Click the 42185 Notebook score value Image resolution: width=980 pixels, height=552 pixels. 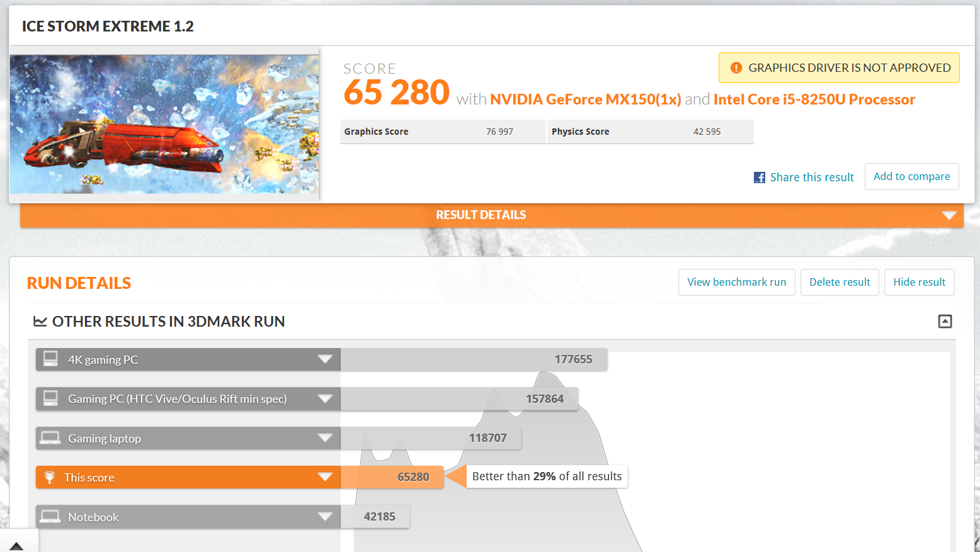pyautogui.click(x=380, y=517)
